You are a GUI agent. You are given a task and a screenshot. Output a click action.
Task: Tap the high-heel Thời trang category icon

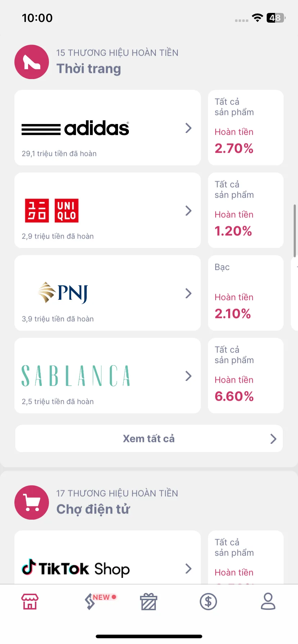pyautogui.click(x=32, y=62)
